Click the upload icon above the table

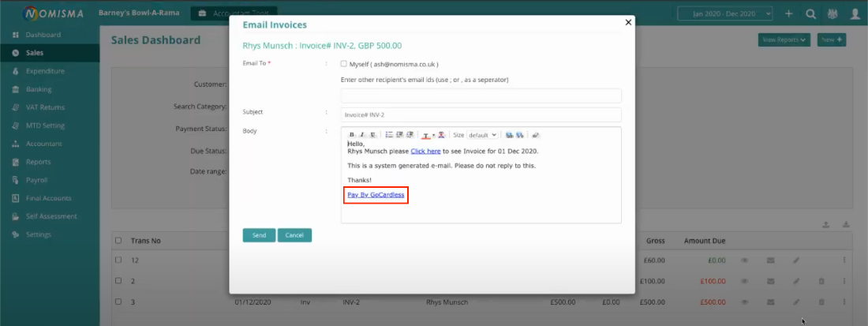(825, 224)
